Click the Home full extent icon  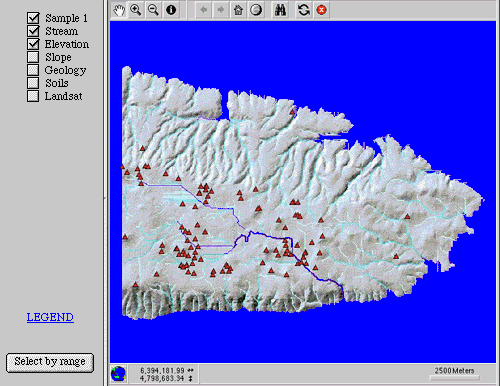click(x=238, y=10)
